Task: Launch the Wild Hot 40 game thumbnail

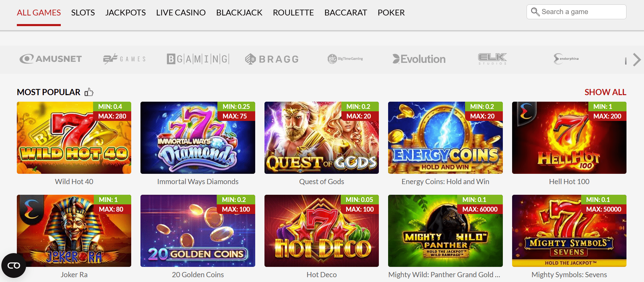Action: [x=74, y=138]
